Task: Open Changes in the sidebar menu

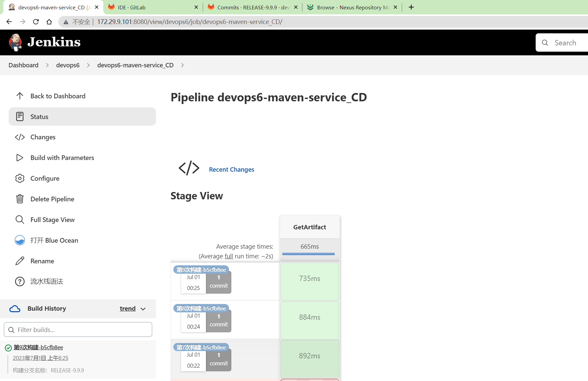Action: 82,137
